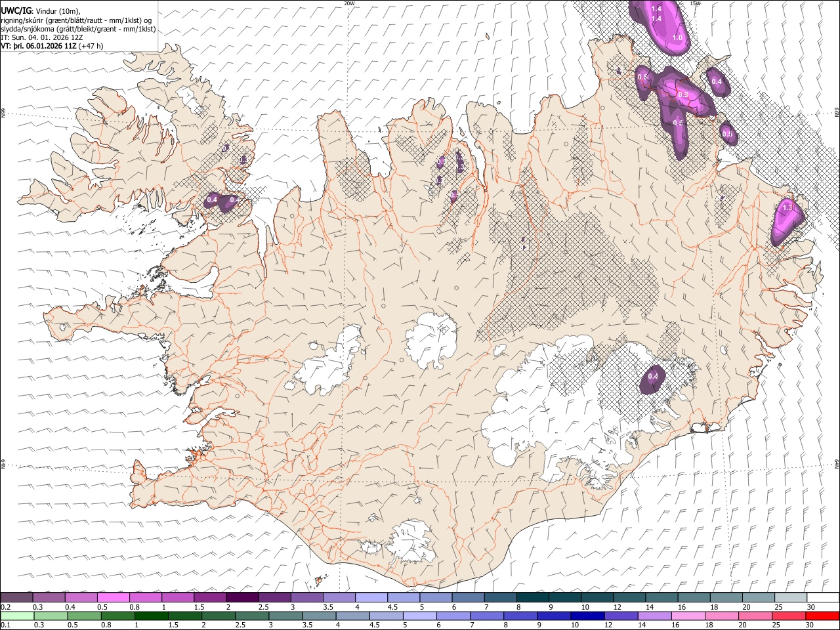Click the VT valid time line (+47 h)
Image resolution: width=840 pixels, height=630 pixels.
(x=52, y=46)
